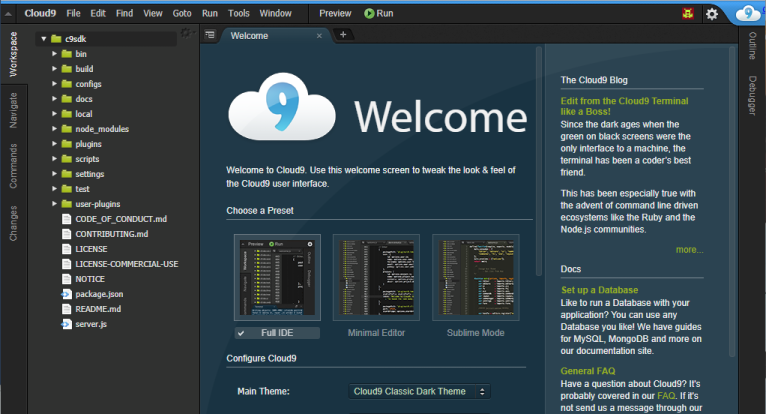Switch to the Commands side panel
Image resolution: width=766 pixels, height=414 pixels.
point(13,166)
